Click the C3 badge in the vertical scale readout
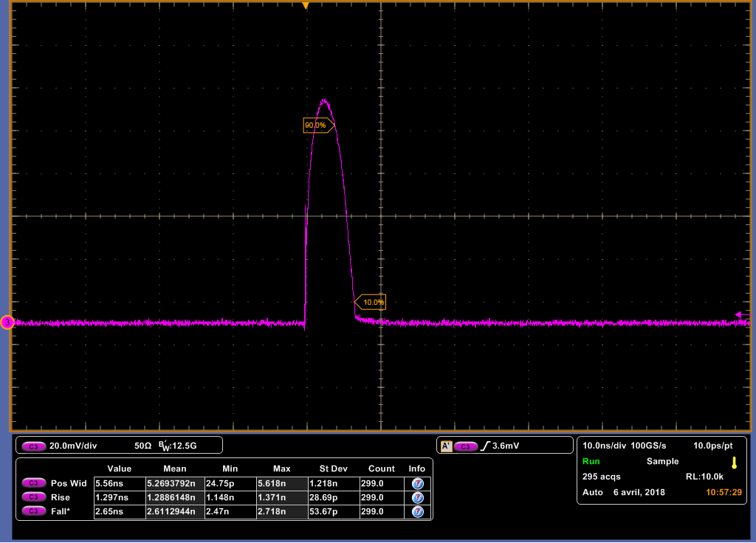This screenshot has width=756, height=543. click(33, 444)
